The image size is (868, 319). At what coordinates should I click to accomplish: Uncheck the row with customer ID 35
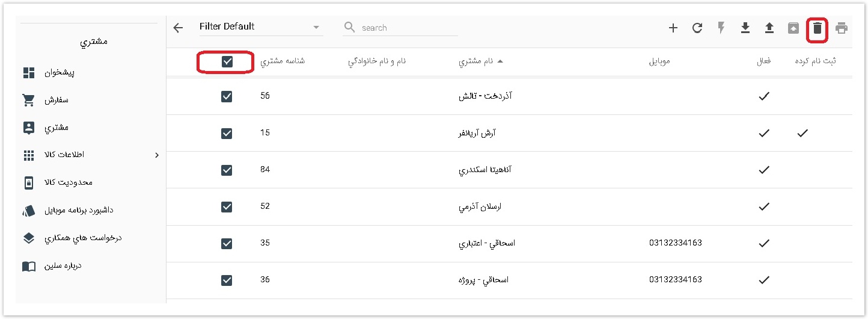(227, 243)
